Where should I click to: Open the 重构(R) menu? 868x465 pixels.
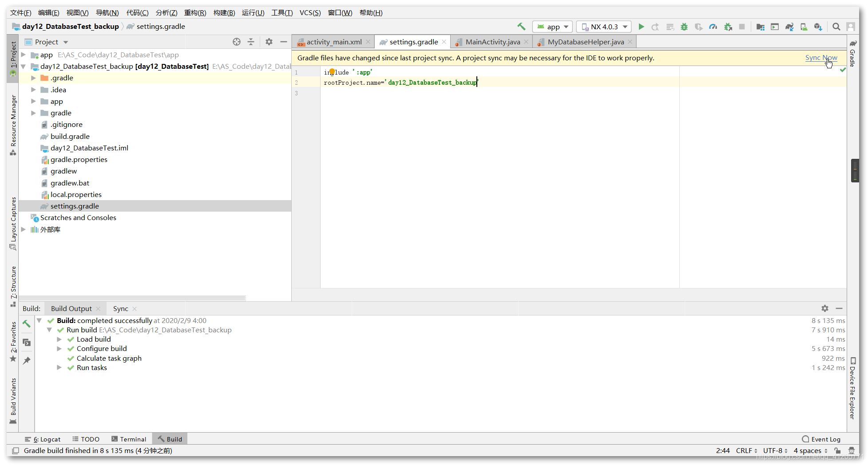(195, 12)
